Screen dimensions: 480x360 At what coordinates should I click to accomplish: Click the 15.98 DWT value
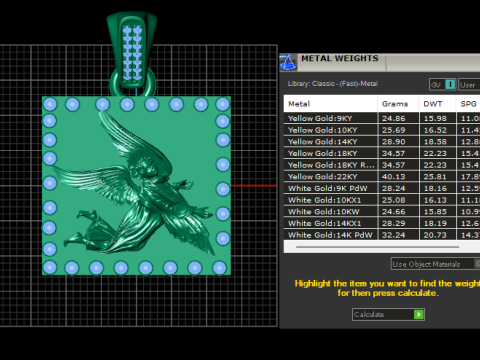[x=435, y=118]
